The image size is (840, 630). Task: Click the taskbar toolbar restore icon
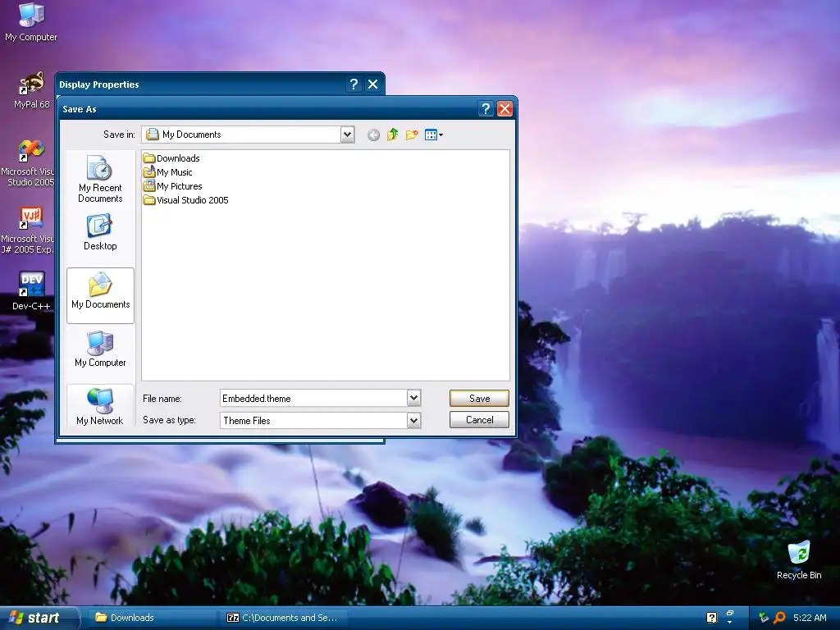click(729, 614)
